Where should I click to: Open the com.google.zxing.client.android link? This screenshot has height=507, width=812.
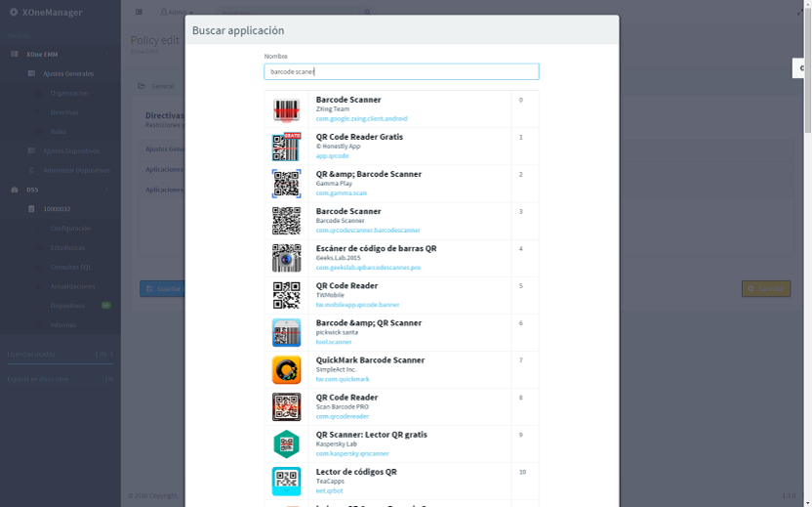pos(361,119)
